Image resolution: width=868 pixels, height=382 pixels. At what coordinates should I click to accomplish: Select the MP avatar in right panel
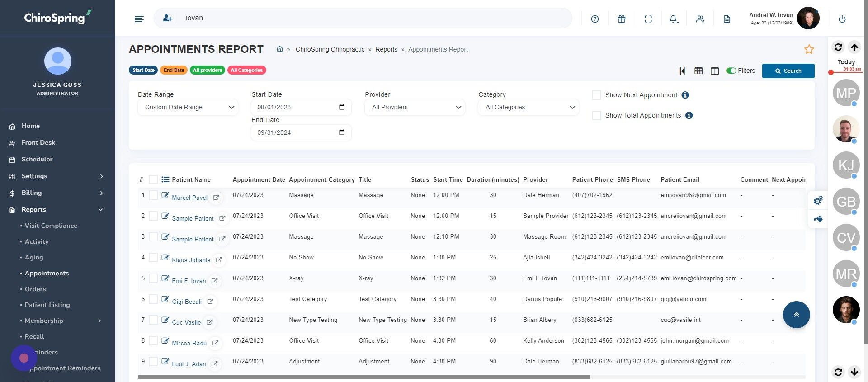[x=846, y=93]
